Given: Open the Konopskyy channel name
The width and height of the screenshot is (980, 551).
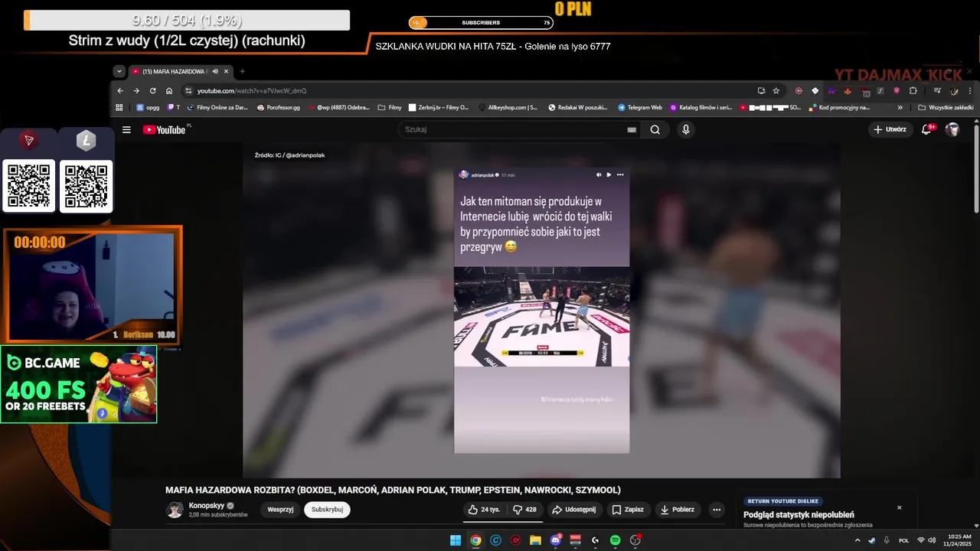Looking at the screenshot, I should point(207,506).
